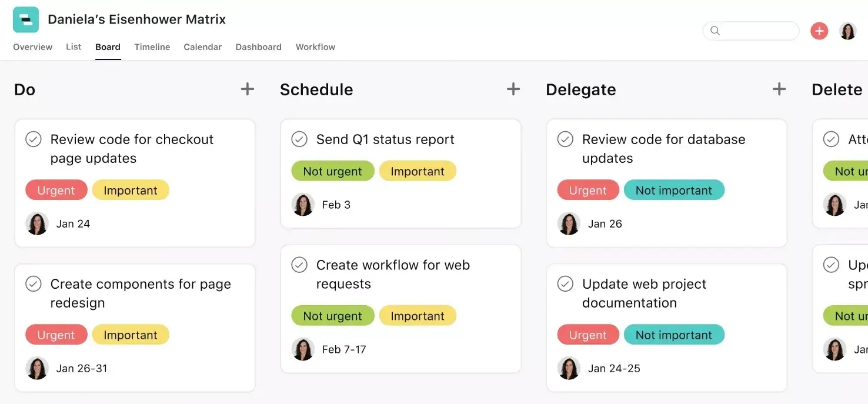This screenshot has width=868, height=404.
Task: Click the red plus create button
Action: (819, 31)
